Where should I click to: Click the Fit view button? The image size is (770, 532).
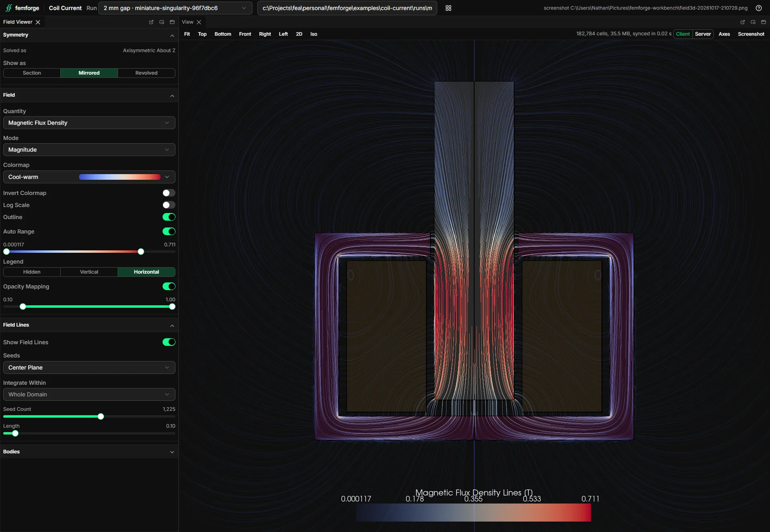tap(187, 34)
